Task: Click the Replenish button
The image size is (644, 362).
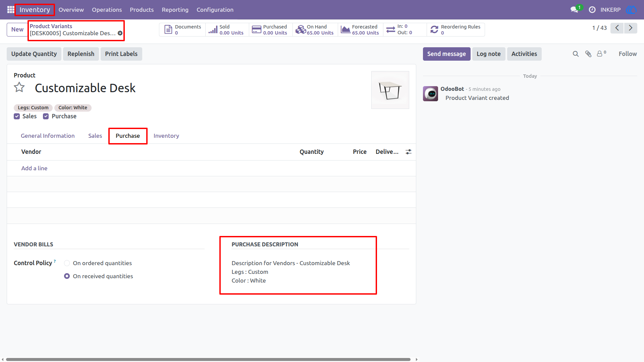Action: click(x=81, y=54)
